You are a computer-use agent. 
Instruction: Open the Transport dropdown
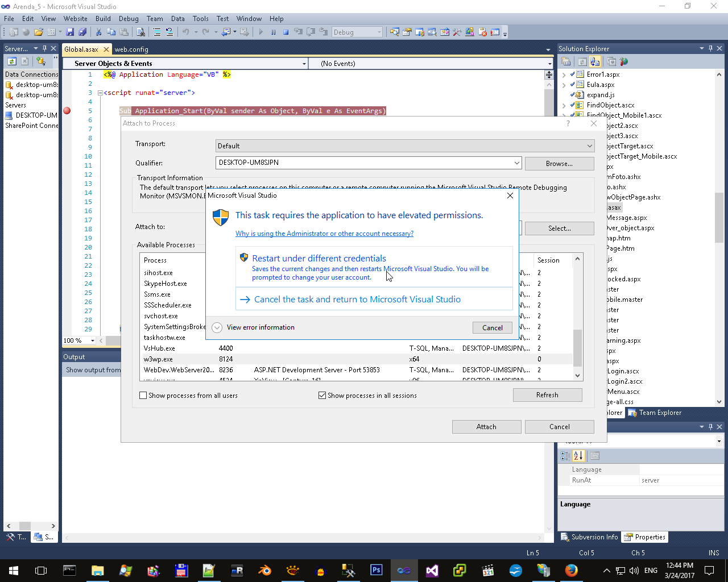point(405,146)
